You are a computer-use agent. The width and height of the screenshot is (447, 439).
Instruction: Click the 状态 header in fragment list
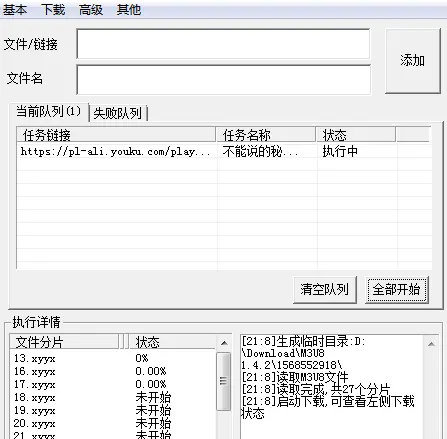pos(172,342)
